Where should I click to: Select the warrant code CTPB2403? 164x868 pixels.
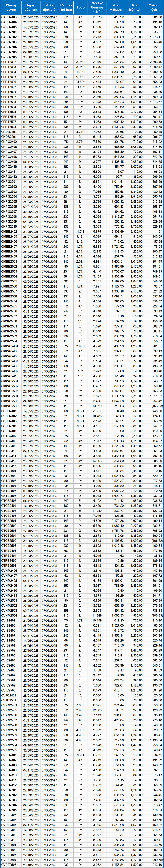tap(9, 551)
